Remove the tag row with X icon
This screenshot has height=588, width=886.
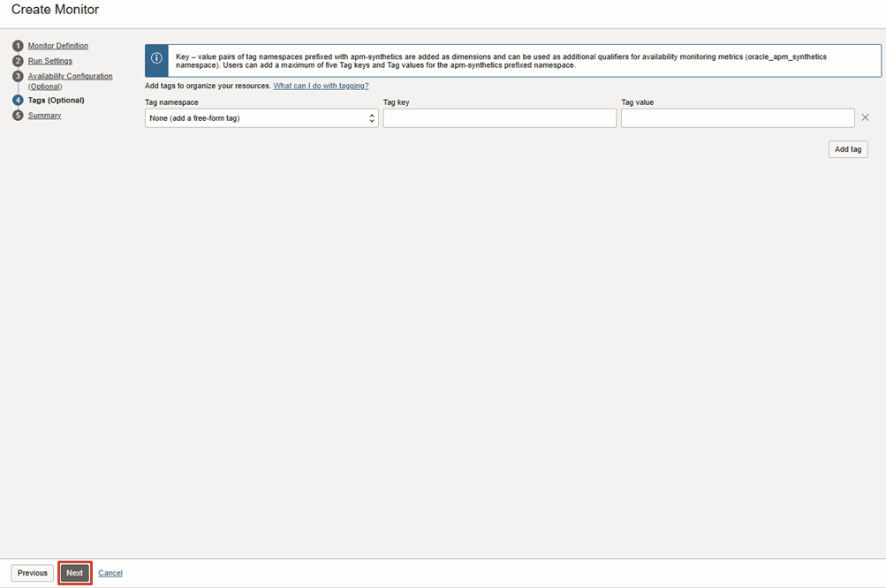point(865,118)
